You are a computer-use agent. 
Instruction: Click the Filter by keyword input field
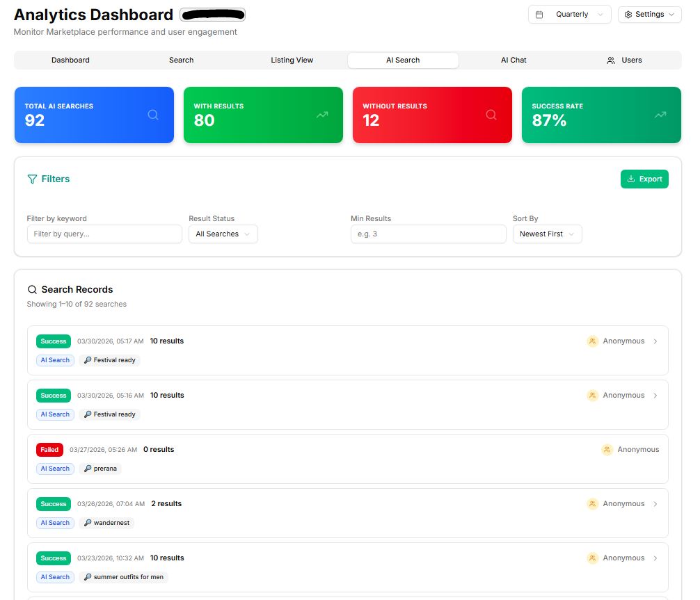coord(104,234)
